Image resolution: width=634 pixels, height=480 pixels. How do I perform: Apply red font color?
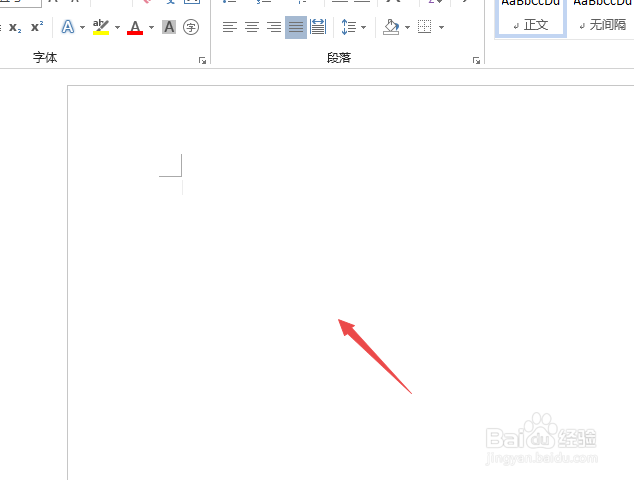[x=135, y=27]
